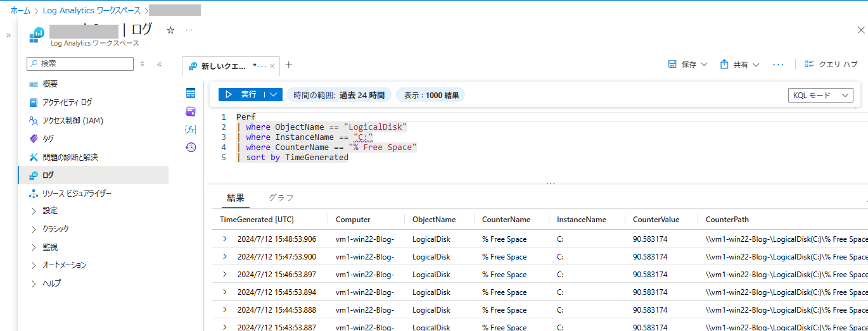Expand the 監視 section in sidebar
868x331 pixels.
pyautogui.click(x=34, y=247)
